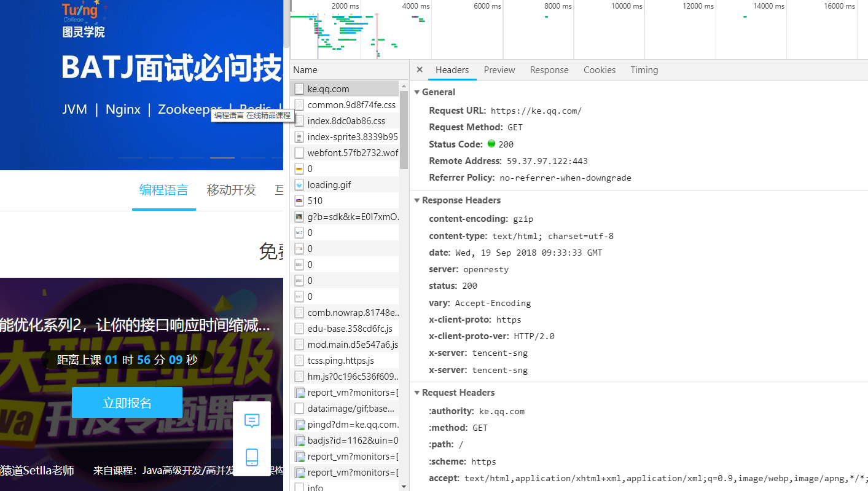Select the info request row
Viewport: 868px width, 491px height.
[345, 487]
